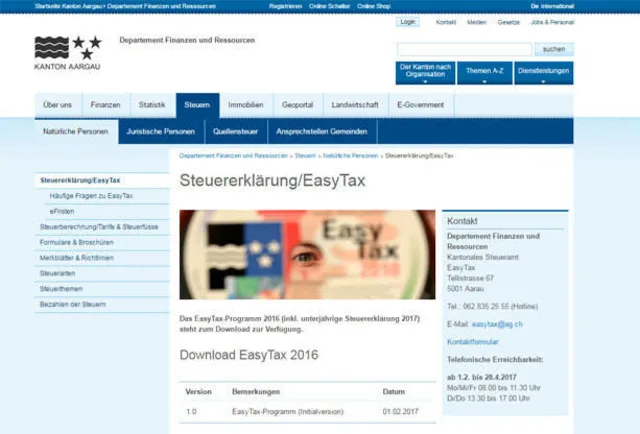The height and width of the screenshot is (434, 640).
Task: Select Juristische Personen sub-navigation item
Action: click(x=161, y=131)
